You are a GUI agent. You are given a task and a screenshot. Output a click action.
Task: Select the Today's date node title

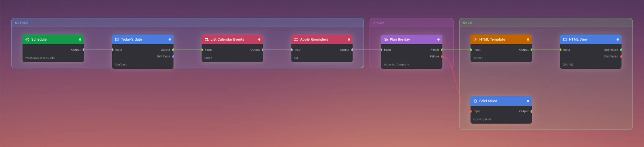131,39
